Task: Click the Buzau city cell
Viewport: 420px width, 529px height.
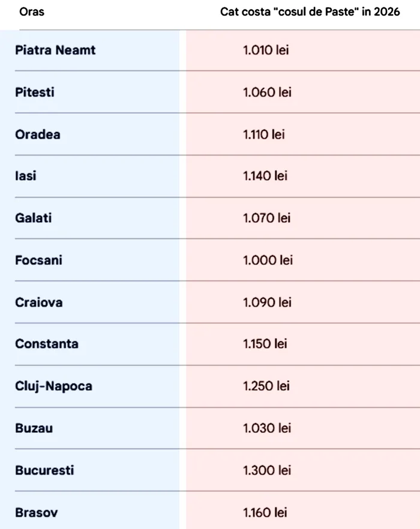Action: [34, 428]
